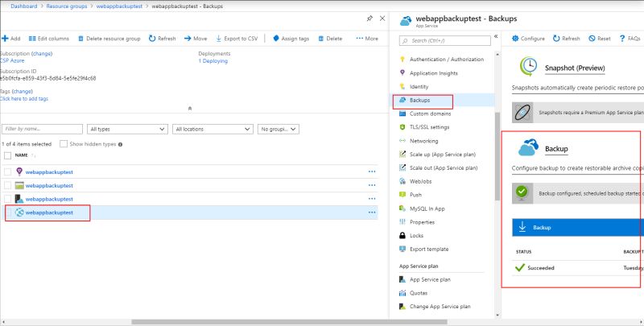Check the storage account webappbackuptest row

(7, 186)
